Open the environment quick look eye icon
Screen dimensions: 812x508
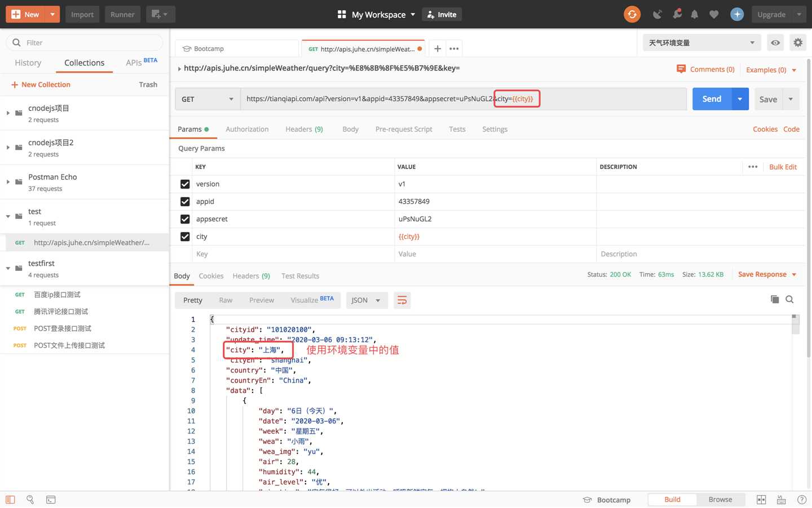[775, 42]
